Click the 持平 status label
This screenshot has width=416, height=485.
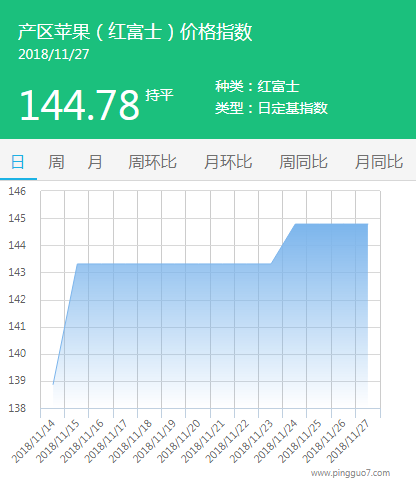(159, 95)
